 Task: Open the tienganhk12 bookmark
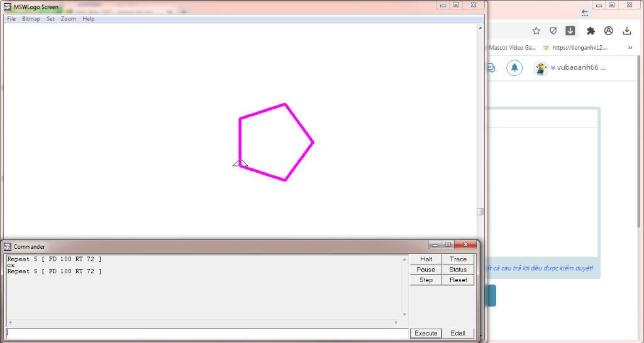(x=575, y=48)
